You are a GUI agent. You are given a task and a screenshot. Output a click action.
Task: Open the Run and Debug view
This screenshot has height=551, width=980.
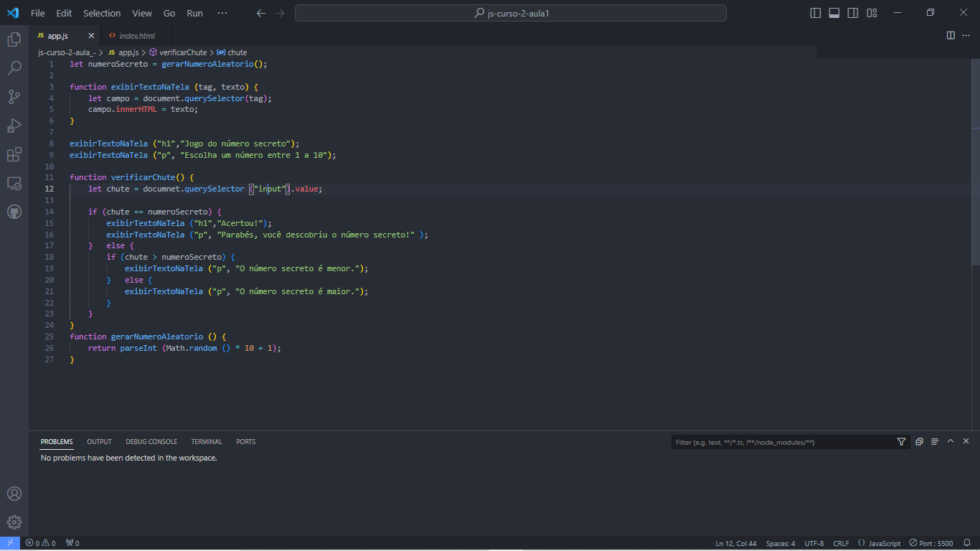[14, 126]
